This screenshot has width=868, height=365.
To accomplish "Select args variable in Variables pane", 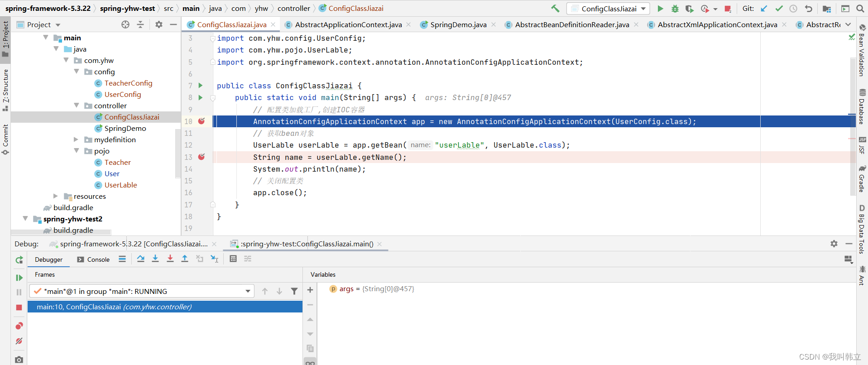I will (372, 289).
